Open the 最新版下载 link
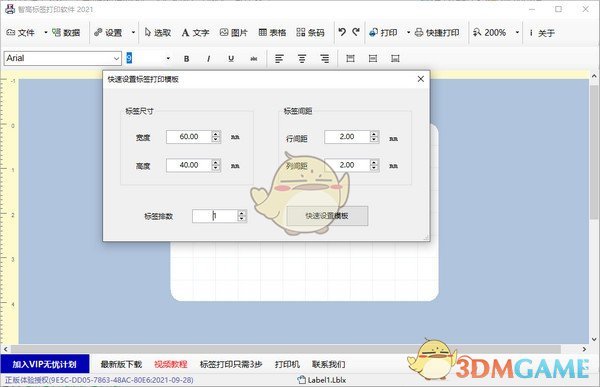The image size is (600, 387). [x=121, y=364]
